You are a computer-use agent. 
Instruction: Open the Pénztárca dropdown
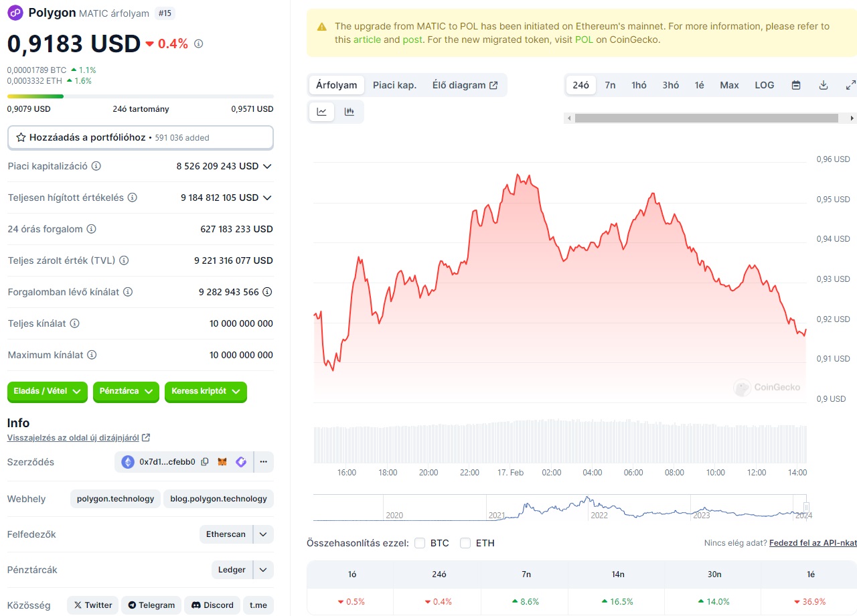[x=126, y=392]
